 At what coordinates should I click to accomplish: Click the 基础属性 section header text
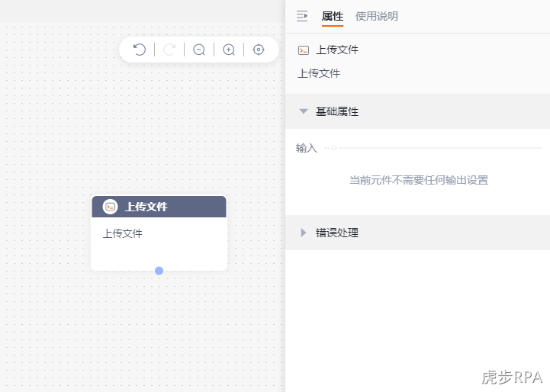coord(336,111)
